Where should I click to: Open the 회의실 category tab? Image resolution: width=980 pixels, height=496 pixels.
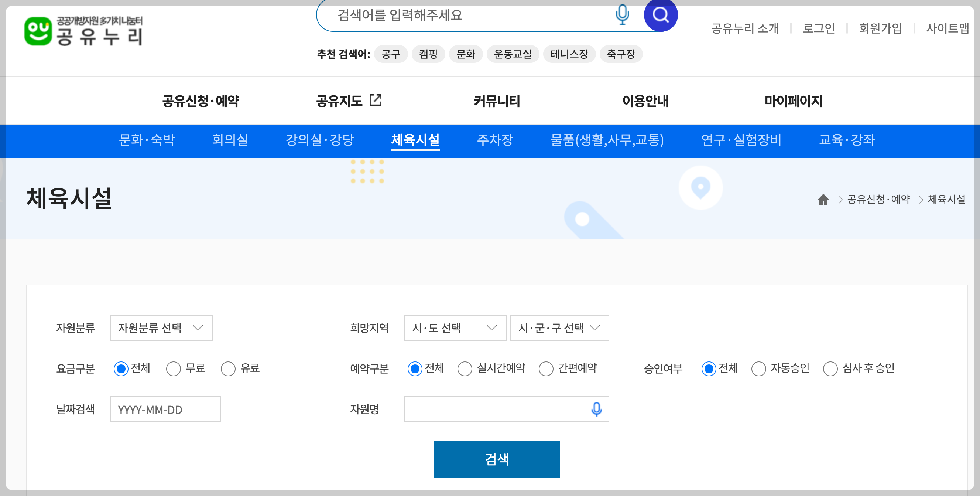pyautogui.click(x=230, y=140)
